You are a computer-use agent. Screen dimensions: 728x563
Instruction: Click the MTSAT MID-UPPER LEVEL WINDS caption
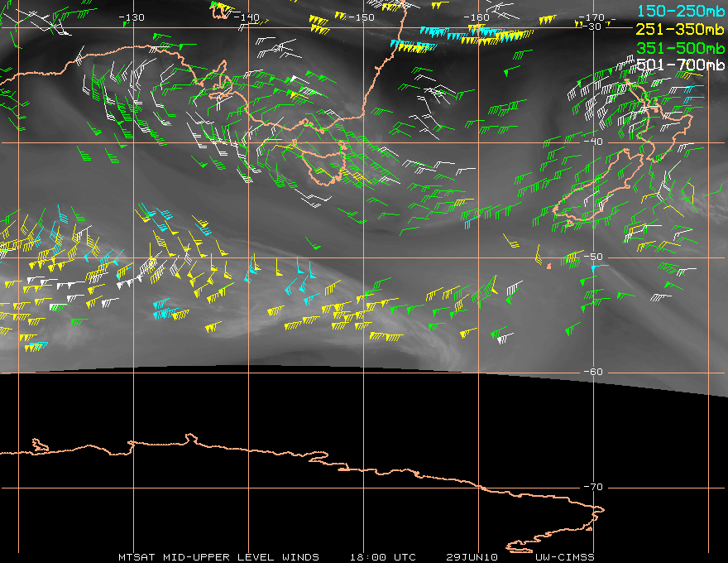point(218,557)
